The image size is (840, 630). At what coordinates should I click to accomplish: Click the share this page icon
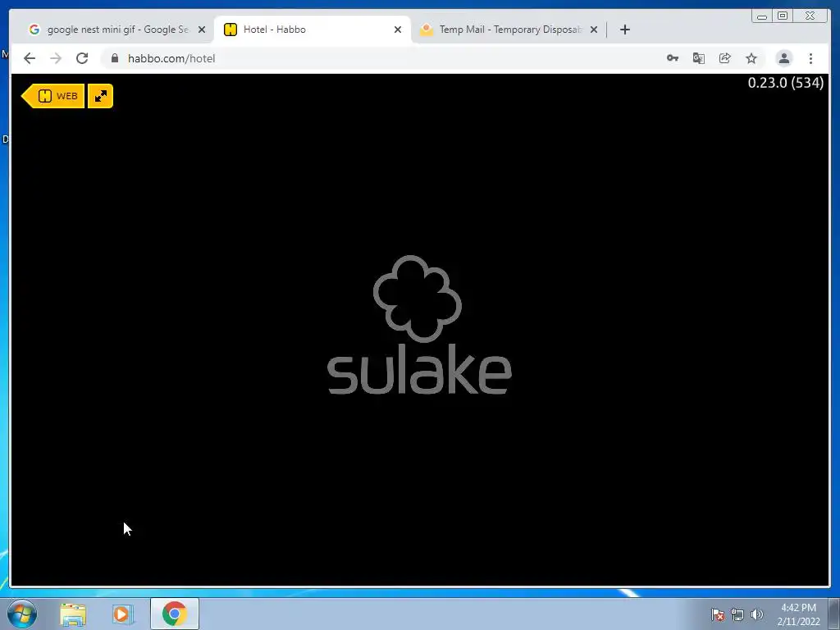725,58
